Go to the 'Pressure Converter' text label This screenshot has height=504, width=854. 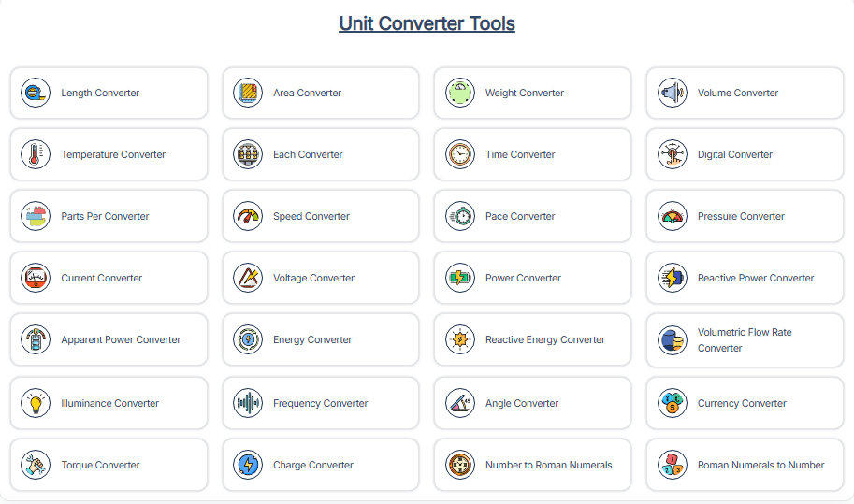[741, 216]
